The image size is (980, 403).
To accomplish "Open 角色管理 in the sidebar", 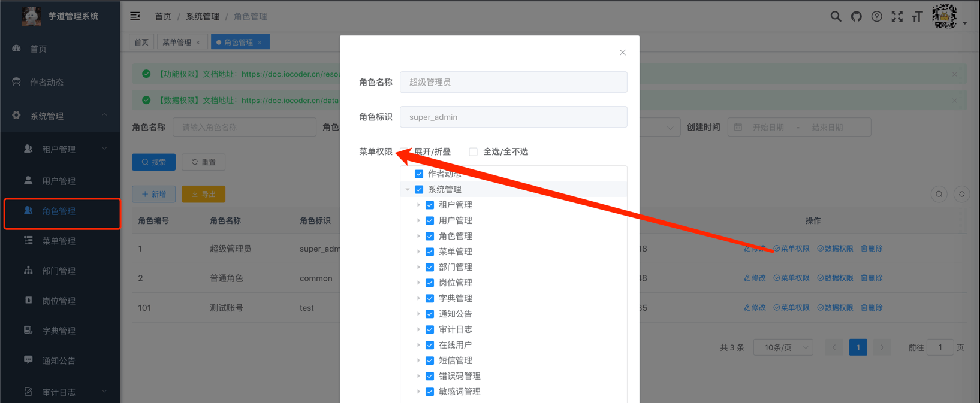I will (x=60, y=211).
